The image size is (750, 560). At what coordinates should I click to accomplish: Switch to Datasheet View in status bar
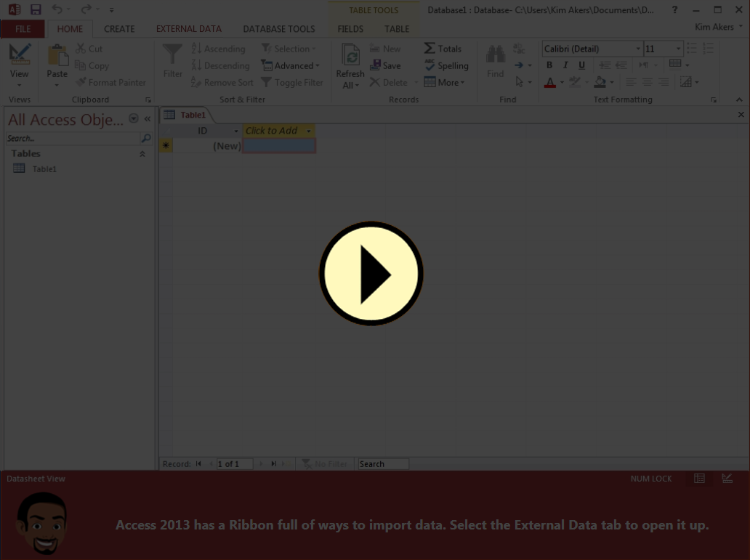[x=699, y=478]
